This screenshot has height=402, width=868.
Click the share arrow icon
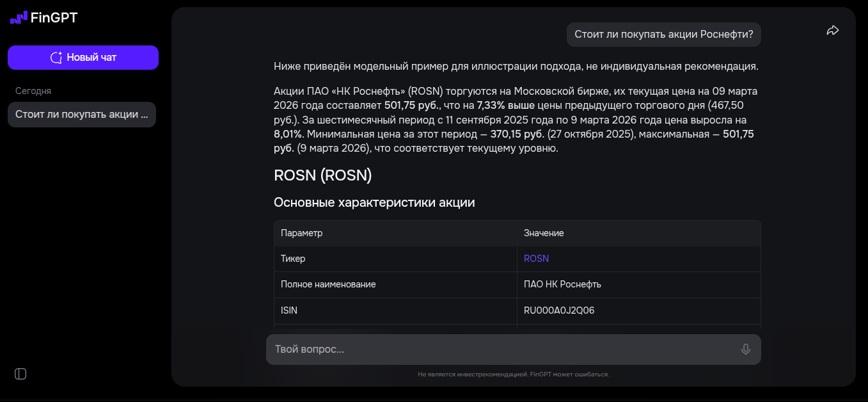pyautogui.click(x=832, y=29)
